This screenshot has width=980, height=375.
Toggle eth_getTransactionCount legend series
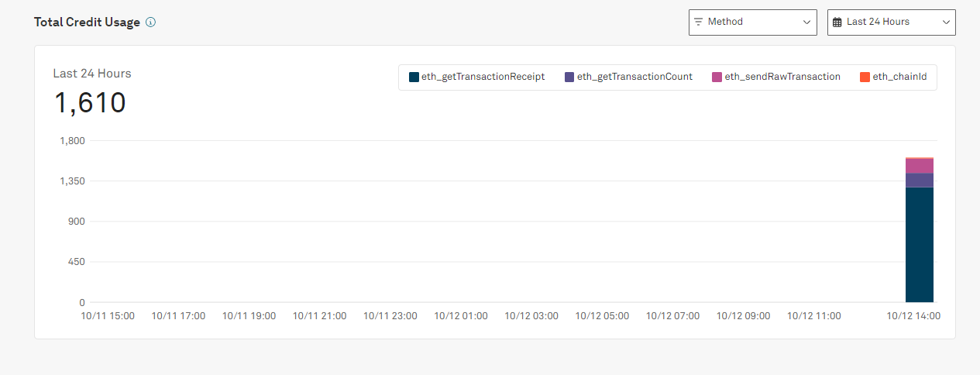click(x=629, y=77)
